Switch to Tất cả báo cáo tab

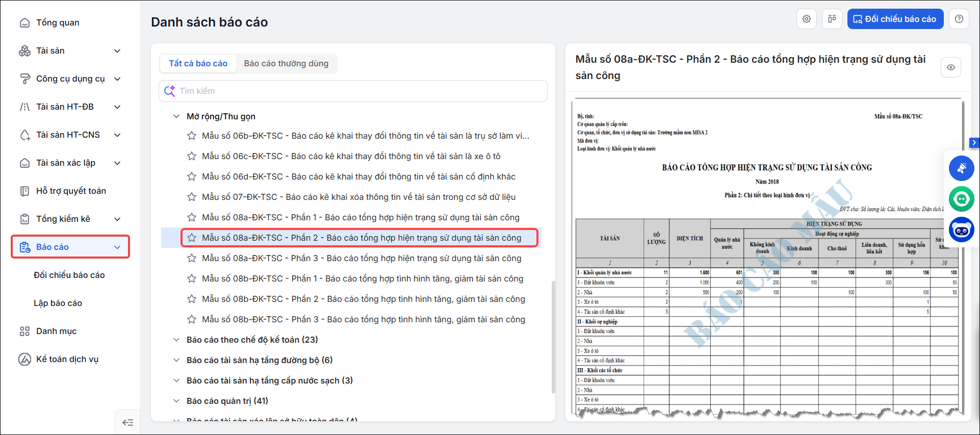click(x=198, y=63)
